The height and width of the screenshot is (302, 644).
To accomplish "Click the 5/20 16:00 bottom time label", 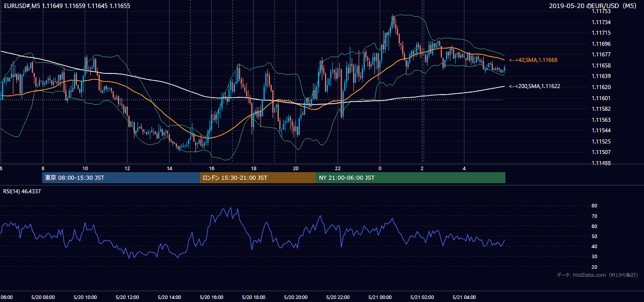I will tap(212, 297).
